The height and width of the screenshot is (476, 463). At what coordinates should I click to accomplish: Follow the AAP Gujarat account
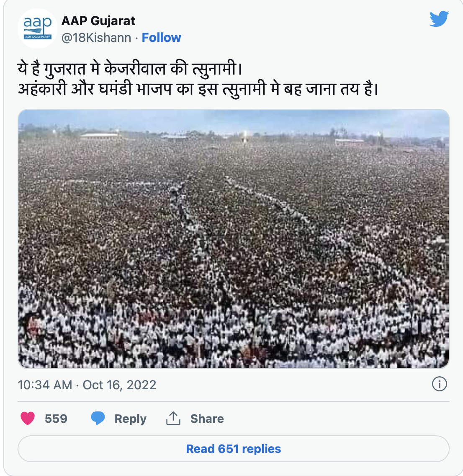[x=161, y=38]
